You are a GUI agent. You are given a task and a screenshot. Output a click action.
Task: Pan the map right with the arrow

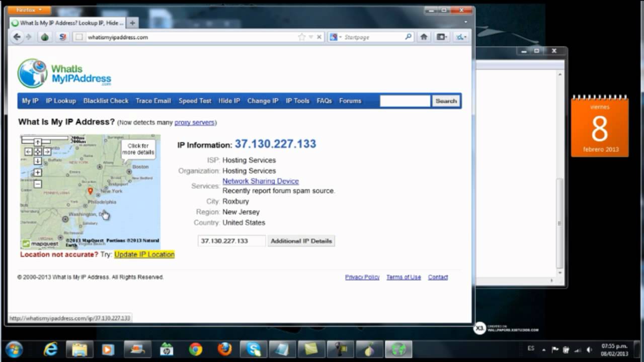click(x=47, y=151)
